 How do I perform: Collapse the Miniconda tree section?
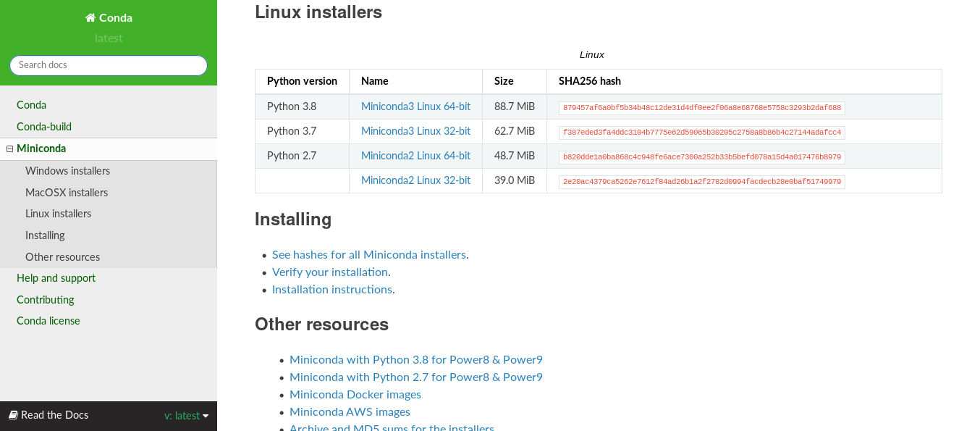click(10, 149)
